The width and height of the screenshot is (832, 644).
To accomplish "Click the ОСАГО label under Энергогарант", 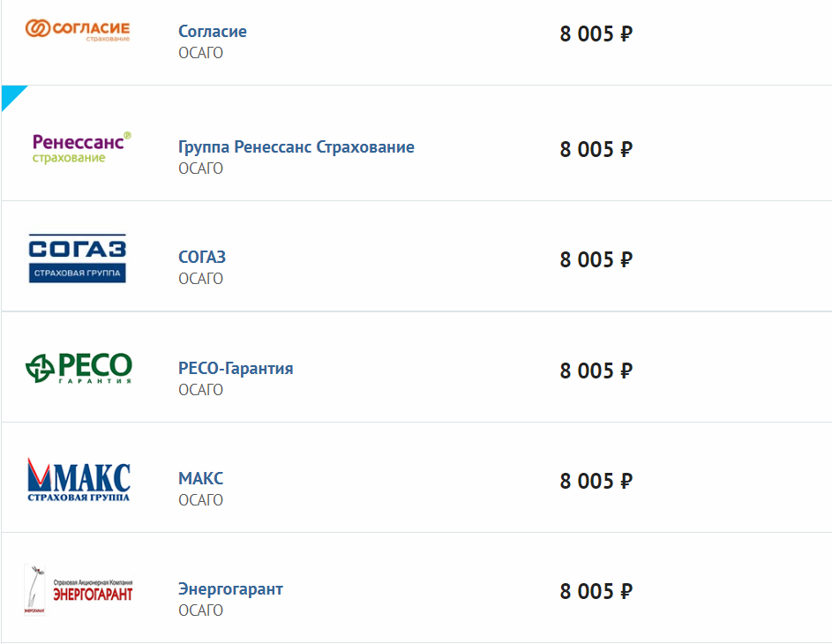I will coord(200,610).
